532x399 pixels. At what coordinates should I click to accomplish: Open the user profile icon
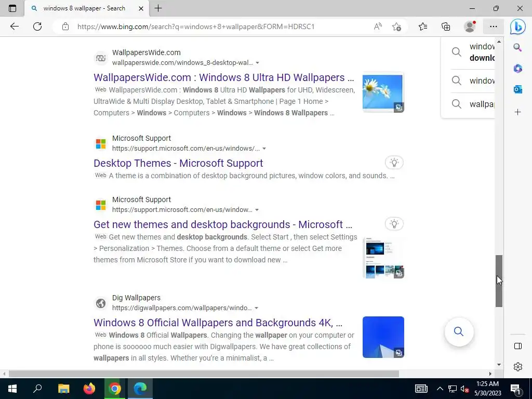pyautogui.click(x=470, y=26)
